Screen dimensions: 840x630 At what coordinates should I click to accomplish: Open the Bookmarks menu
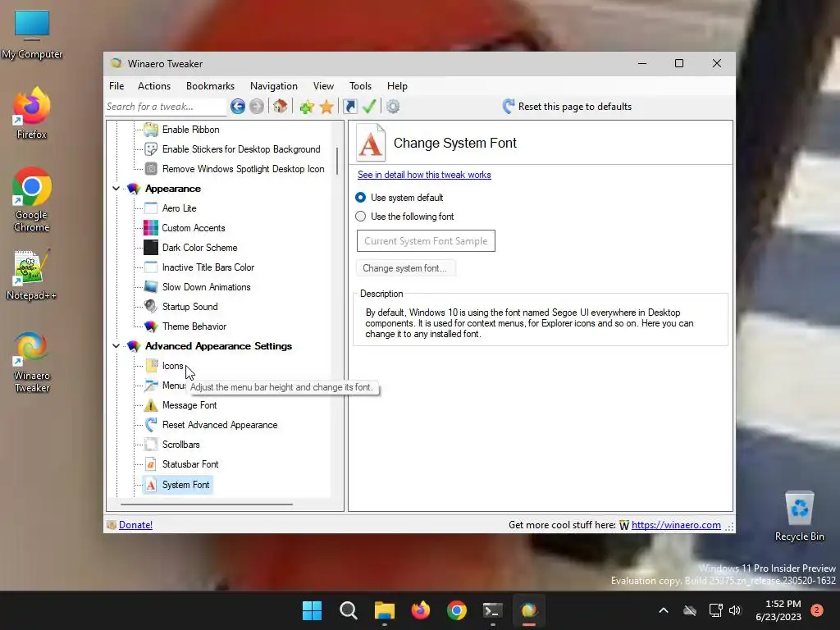(211, 85)
